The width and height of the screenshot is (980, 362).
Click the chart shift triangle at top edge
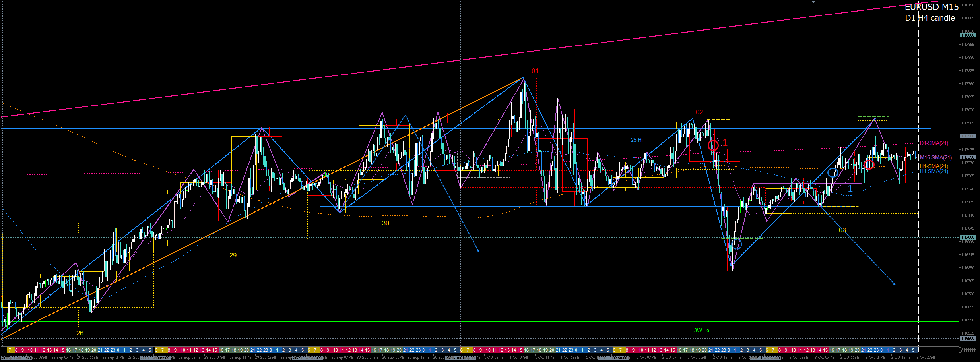813,2
